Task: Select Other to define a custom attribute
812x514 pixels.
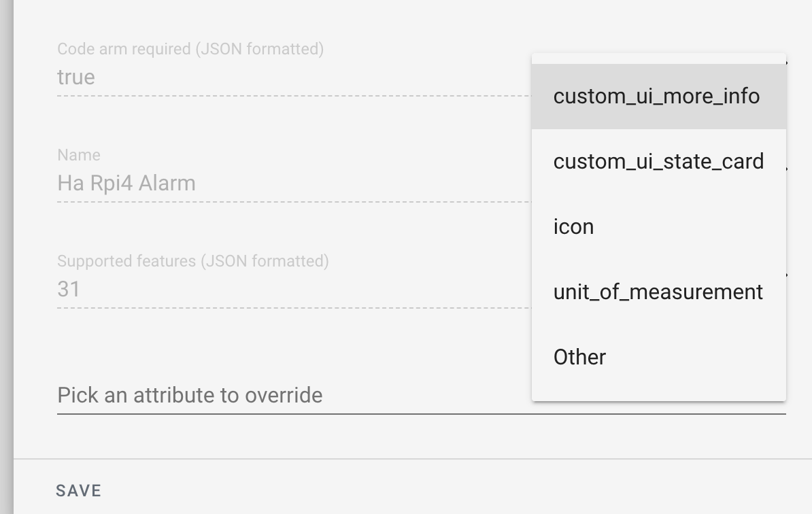Action: coord(579,357)
